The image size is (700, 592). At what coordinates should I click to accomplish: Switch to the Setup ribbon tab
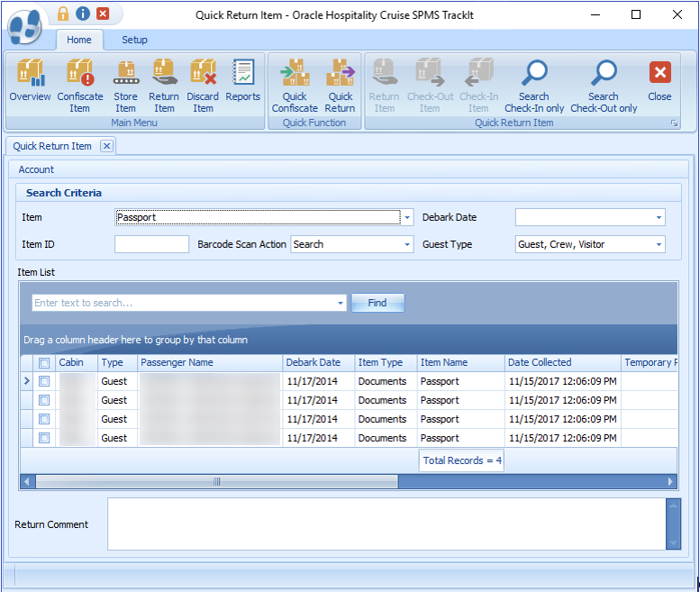tap(134, 40)
